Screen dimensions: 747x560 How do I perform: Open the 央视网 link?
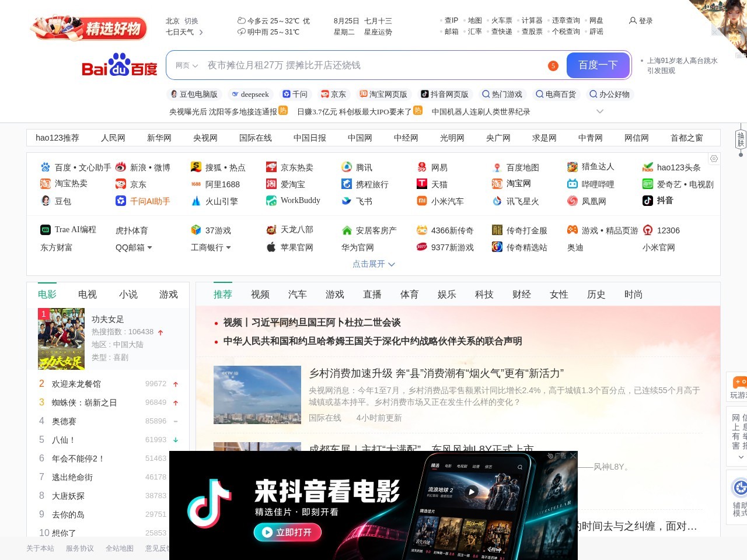(205, 138)
